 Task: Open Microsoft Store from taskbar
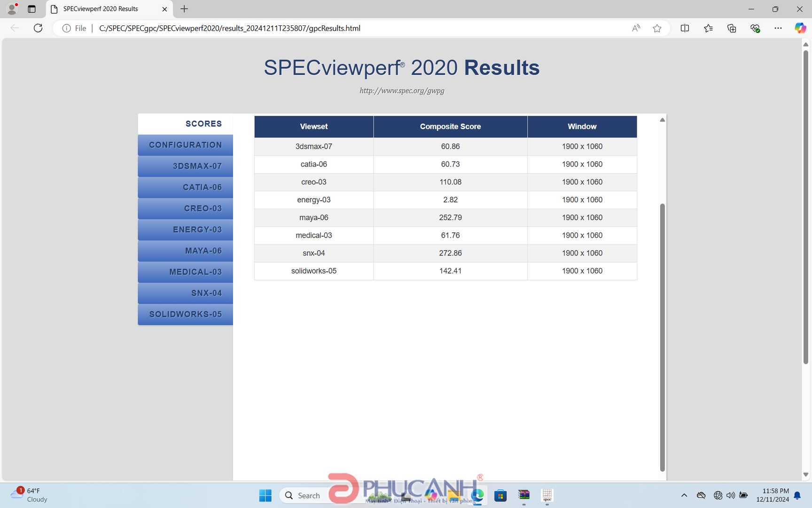[x=500, y=495]
